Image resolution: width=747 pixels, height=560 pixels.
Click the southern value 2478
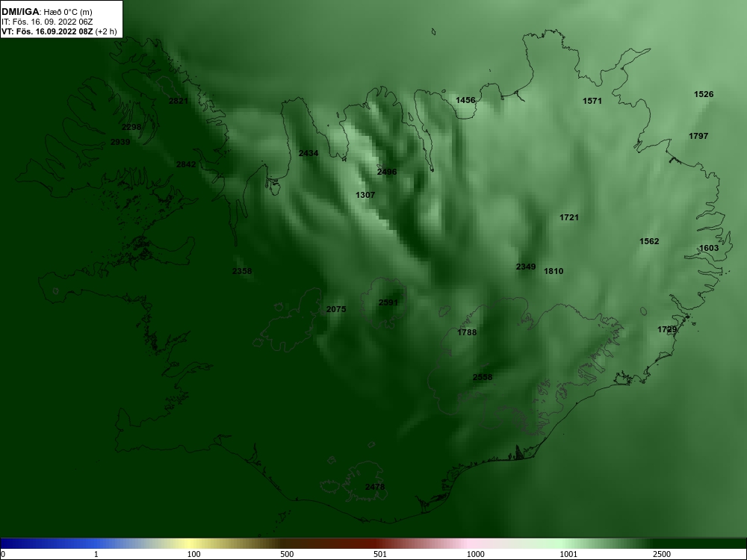(x=375, y=487)
